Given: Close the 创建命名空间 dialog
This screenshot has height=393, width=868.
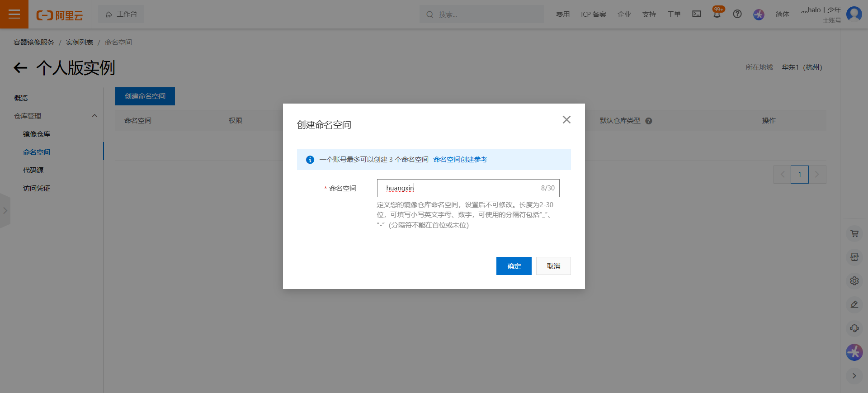Looking at the screenshot, I should click(x=566, y=120).
